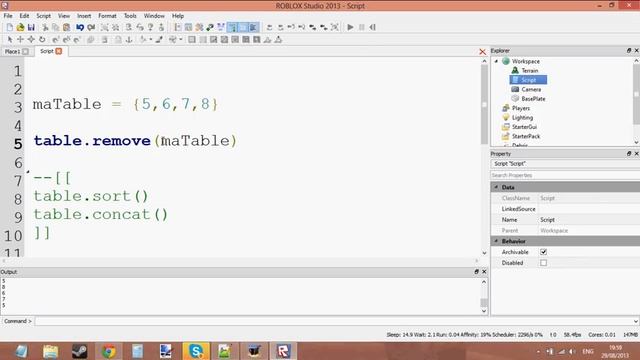This screenshot has width=640, height=360.
Task: Select Players in Explorer
Action: (x=521, y=108)
